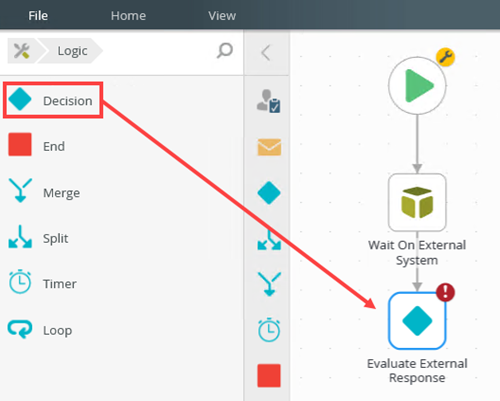Click the Split arrows icon in favorites bar
The width and height of the screenshot is (500, 401).
269,239
